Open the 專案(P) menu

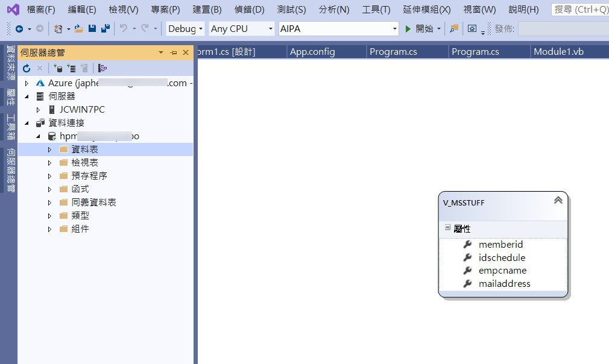pos(165,10)
